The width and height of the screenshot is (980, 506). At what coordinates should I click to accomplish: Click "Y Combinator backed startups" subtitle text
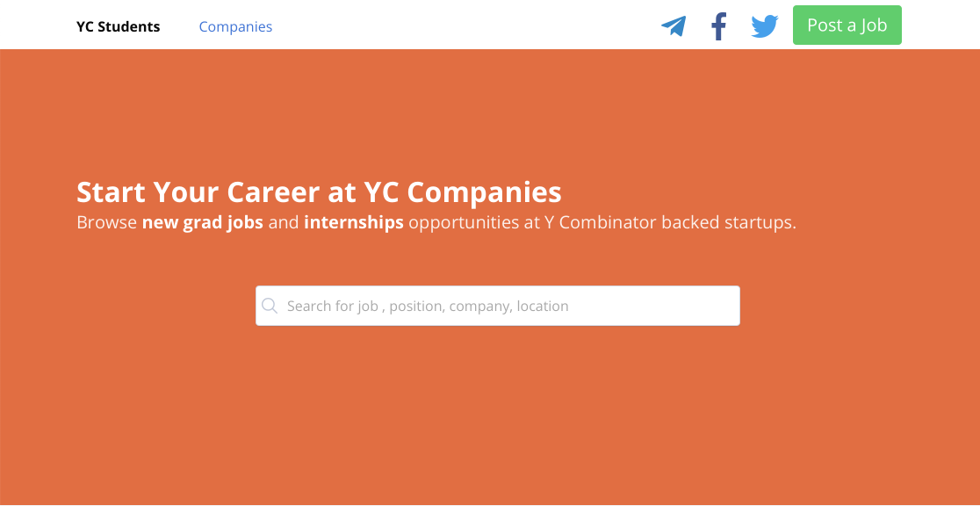click(664, 222)
